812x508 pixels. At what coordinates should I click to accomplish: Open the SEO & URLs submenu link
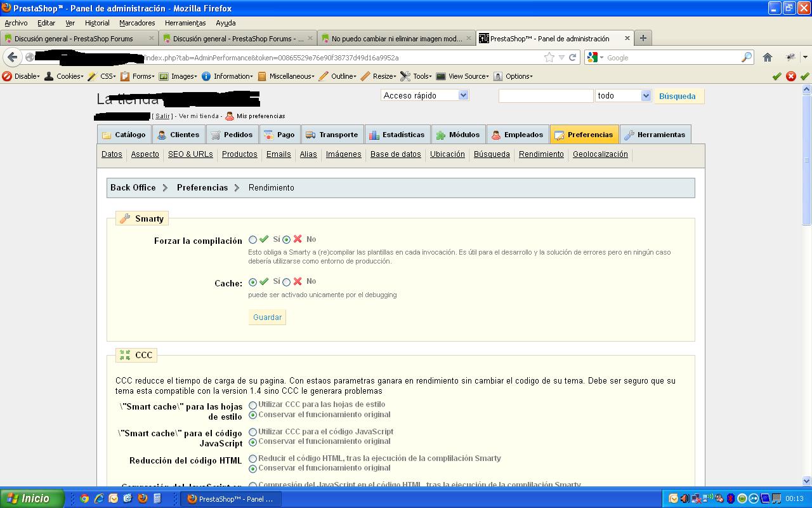coord(190,154)
